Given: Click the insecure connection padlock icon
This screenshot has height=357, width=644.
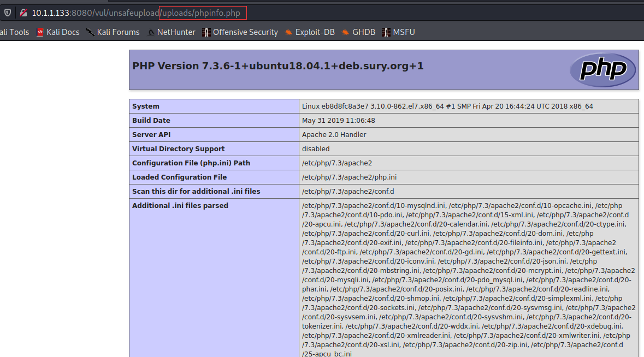Looking at the screenshot, I should click(x=23, y=13).
